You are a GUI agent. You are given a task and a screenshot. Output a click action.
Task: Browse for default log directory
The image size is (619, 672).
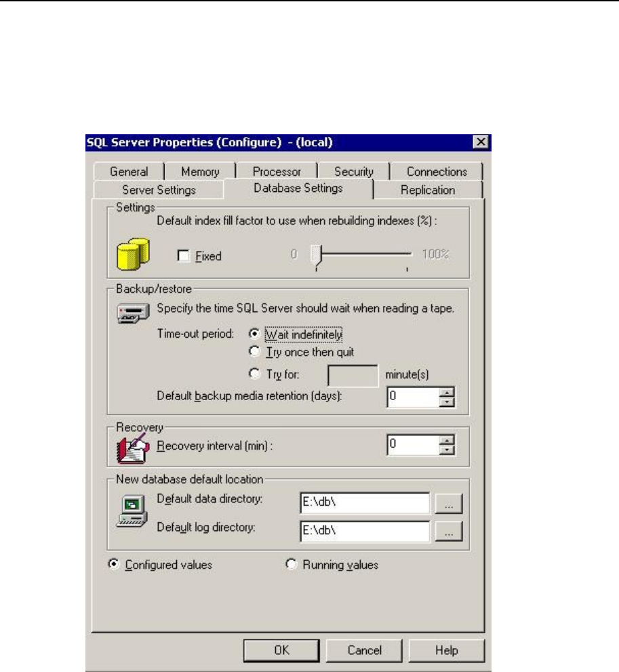pos(449,532)
